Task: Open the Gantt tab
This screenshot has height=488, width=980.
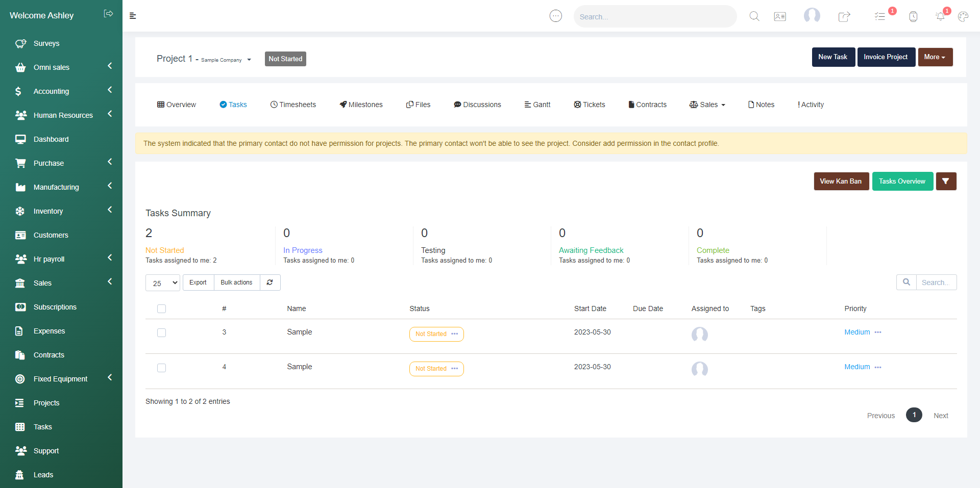Action: tap(537, 105)
